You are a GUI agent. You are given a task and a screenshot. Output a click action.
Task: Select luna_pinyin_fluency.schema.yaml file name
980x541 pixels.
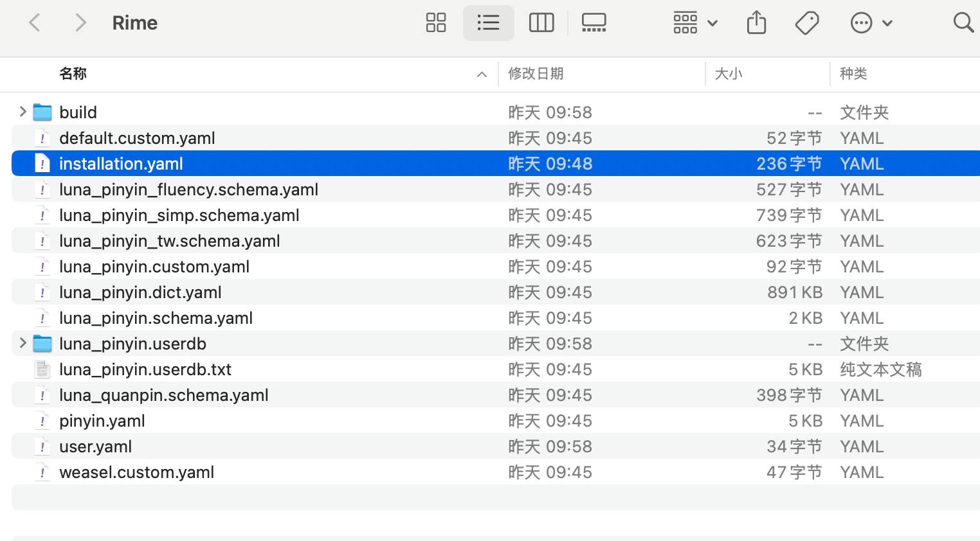(x=188, y=190)
